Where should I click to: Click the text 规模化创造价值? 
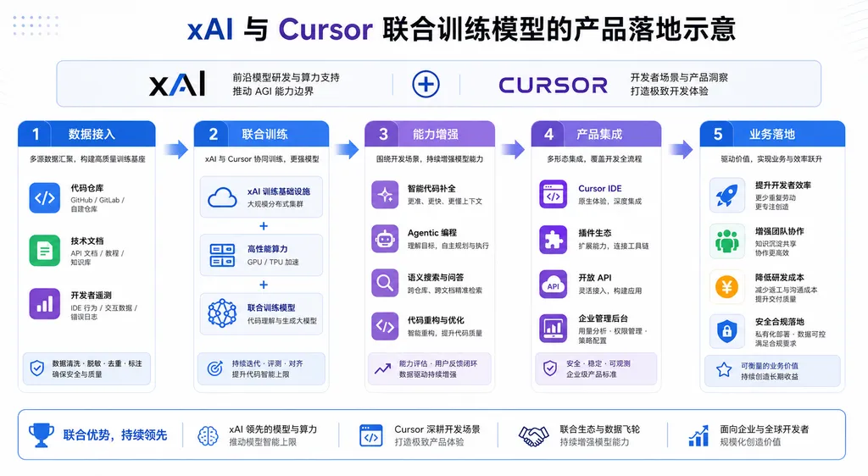[x=750, y=442]
